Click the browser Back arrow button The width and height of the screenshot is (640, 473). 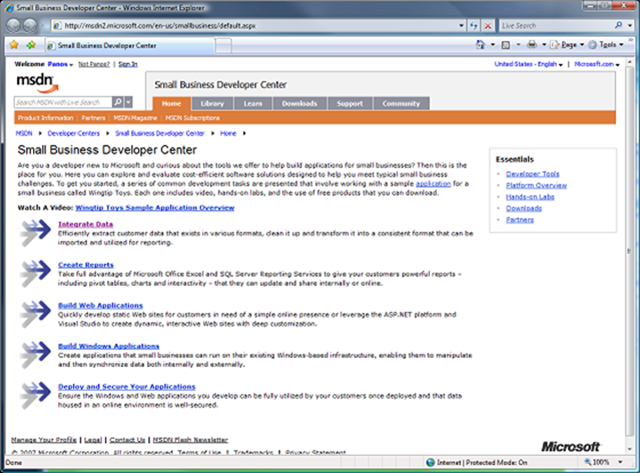pyautogui.click(x=13, y=25)
